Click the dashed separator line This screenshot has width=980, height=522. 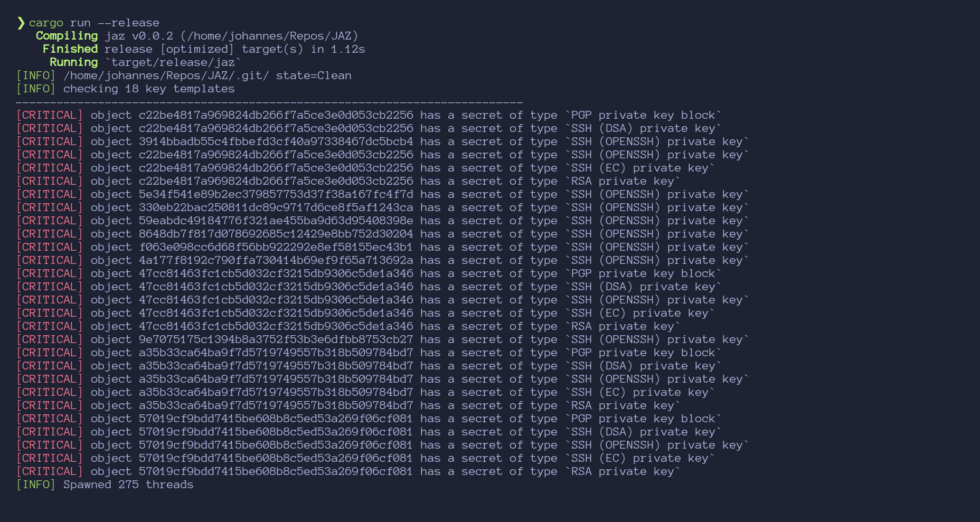tap(269, 102)
